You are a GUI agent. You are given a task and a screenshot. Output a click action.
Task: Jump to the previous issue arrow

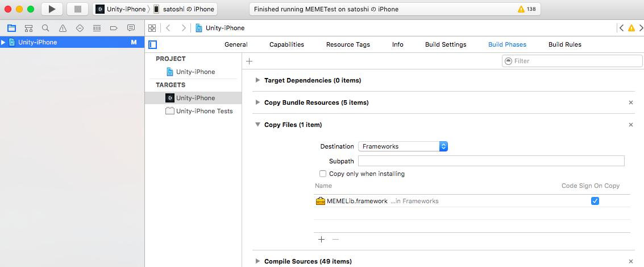coord(621,28)
